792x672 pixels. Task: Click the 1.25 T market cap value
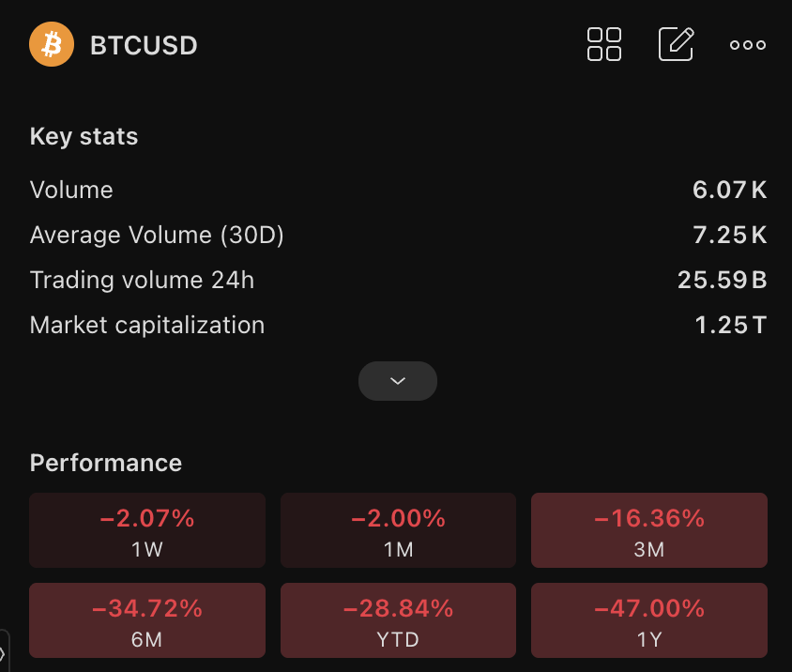[730, 325]
